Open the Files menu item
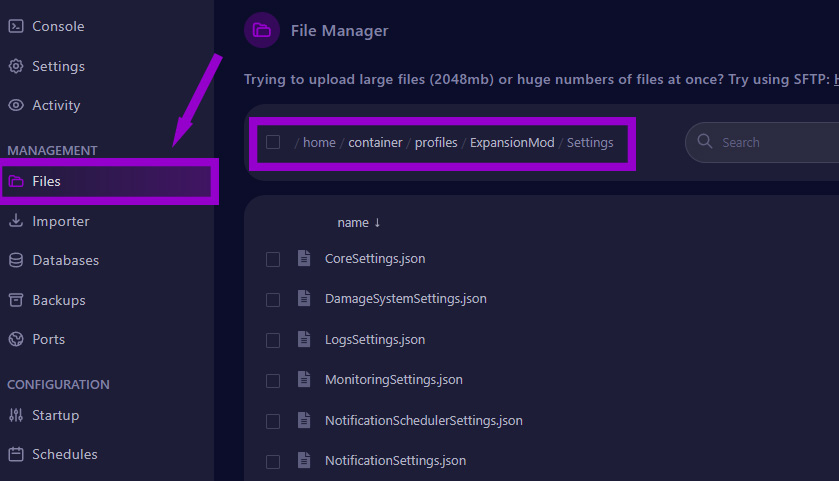The image size is (839, 481). click(46, 182)
